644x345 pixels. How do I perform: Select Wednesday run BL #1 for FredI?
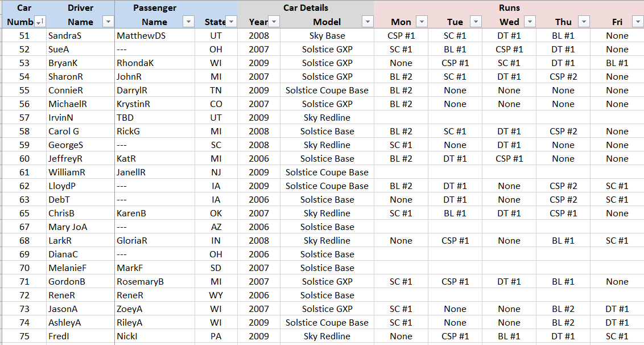(509, 336)
